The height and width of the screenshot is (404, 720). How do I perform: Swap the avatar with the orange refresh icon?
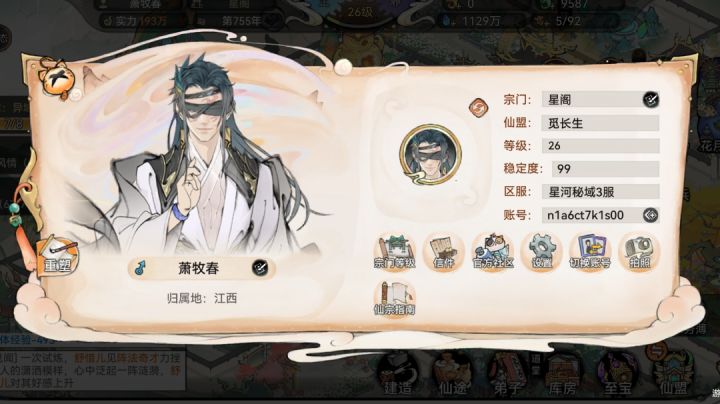(478, 107)
